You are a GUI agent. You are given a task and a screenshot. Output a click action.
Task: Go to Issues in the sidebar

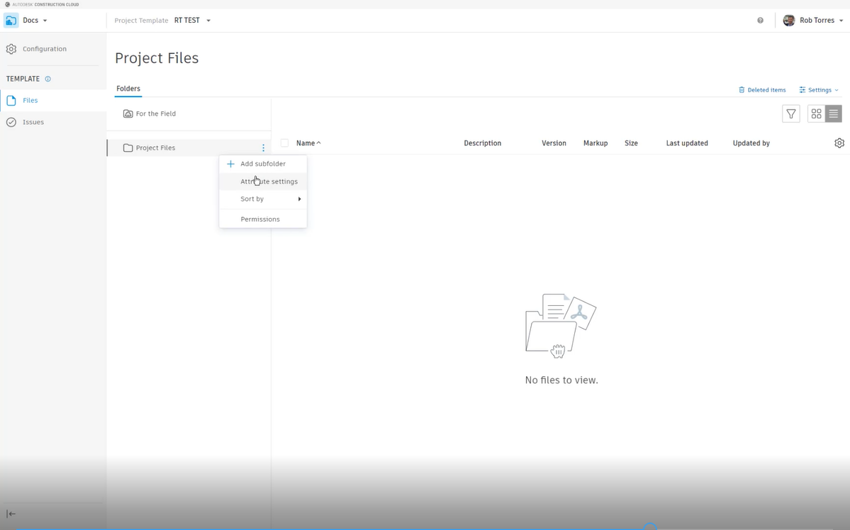pyautogui.click(x=53, y=122)
